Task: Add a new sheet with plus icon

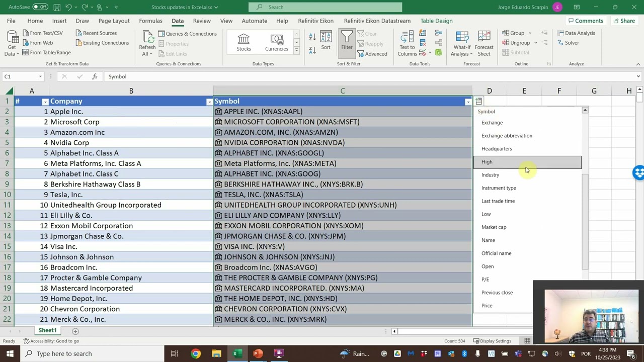Action: click(75, 331)
